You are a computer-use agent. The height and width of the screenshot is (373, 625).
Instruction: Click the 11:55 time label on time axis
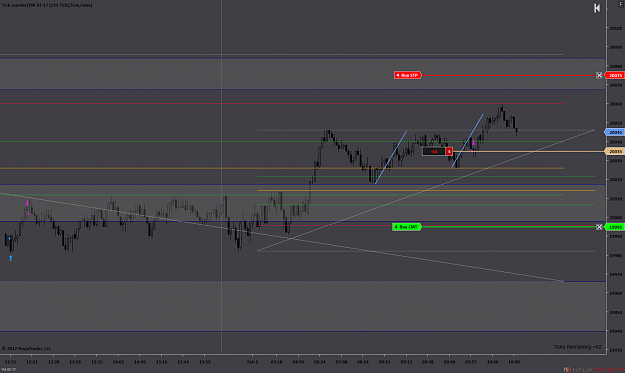tap(10, 362)
